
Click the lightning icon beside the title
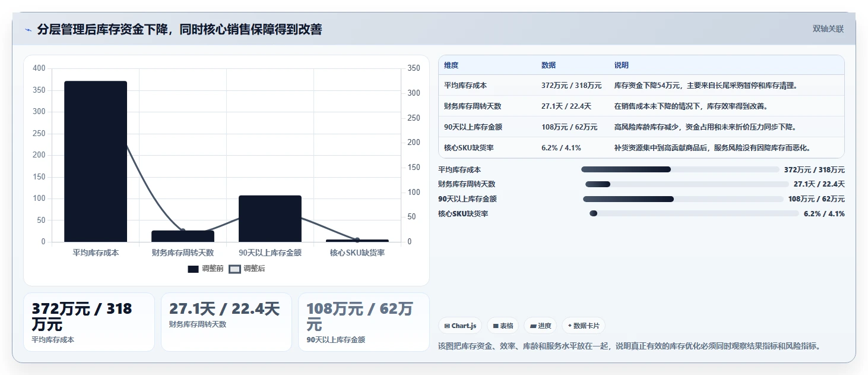[28, 30]
